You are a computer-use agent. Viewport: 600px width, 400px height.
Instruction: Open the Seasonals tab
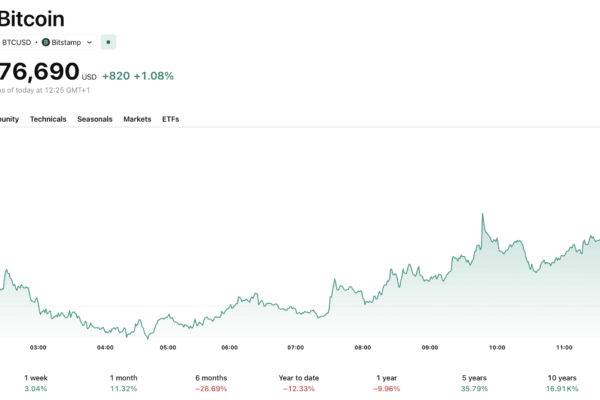coord(95,119)
